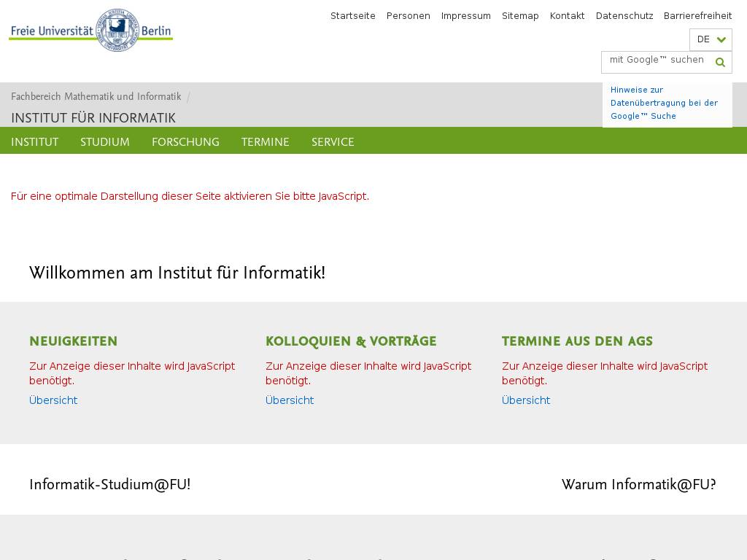Click the magnifier search icon
Viewport: 747px width, 560px height.
(x=720, y=63)
